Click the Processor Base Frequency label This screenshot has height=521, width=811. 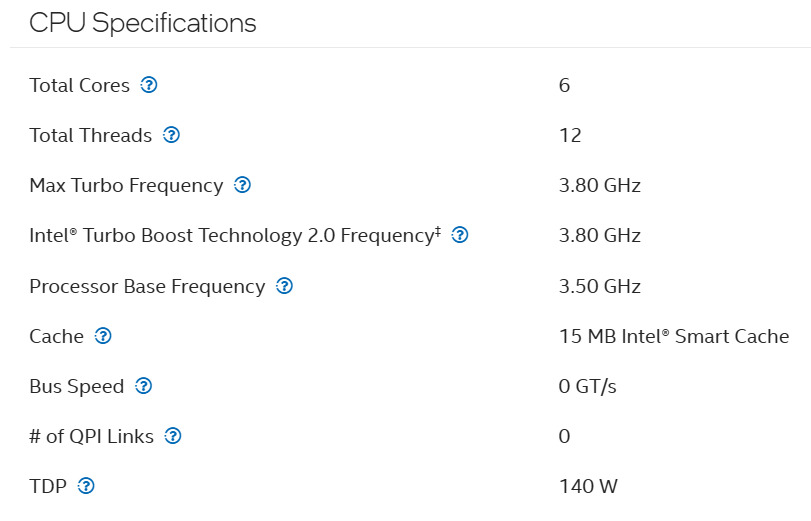coord(147,286)
